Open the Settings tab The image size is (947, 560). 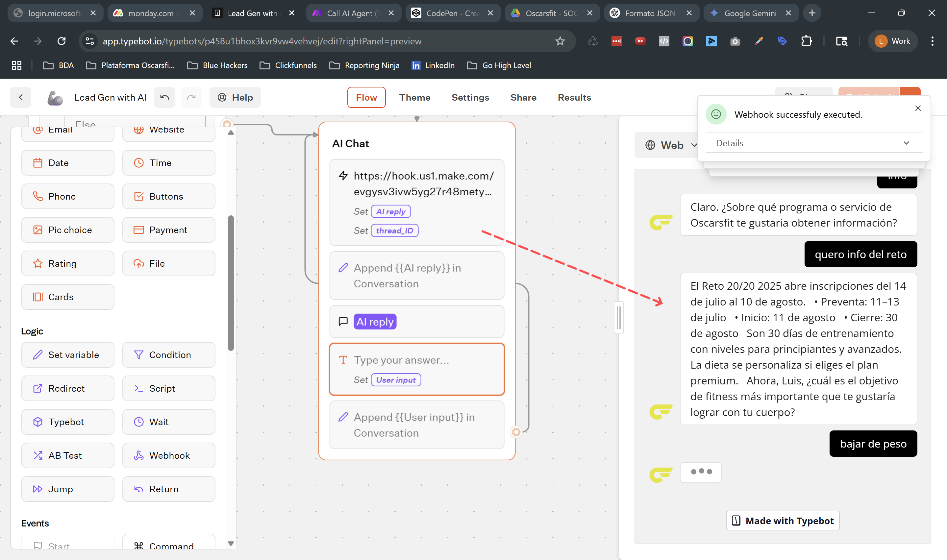coord(470,97)
